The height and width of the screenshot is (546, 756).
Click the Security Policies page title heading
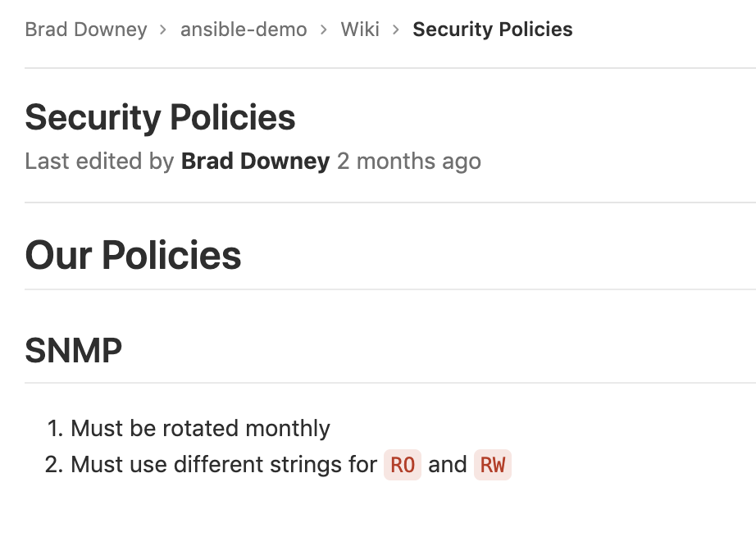[x=160, y=117]
